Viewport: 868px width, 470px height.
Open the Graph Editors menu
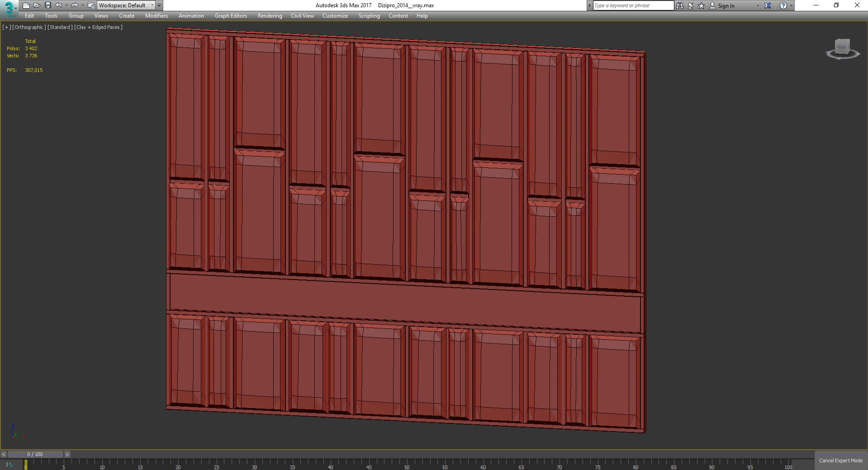click(x=231, y=16)
